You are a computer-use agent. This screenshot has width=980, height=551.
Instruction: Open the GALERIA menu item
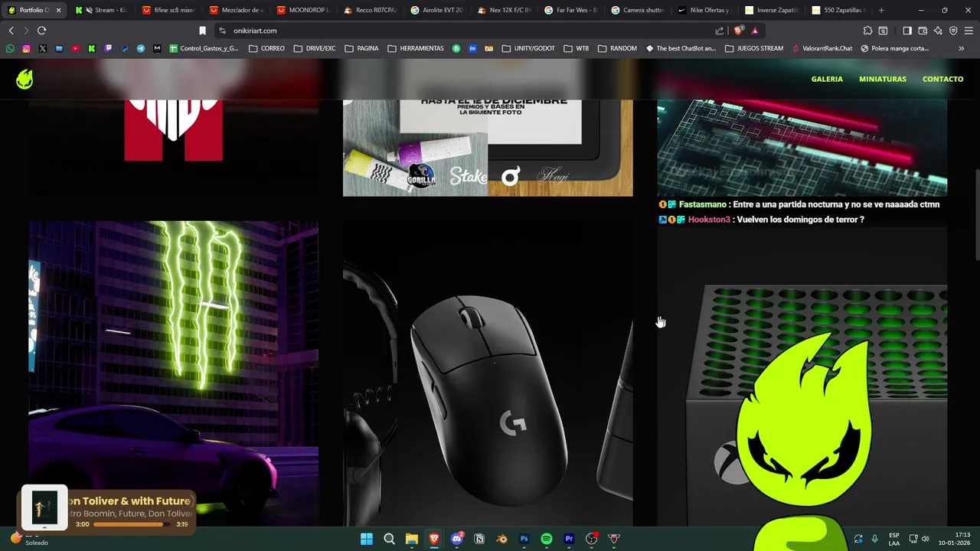[x=827, y=79]
